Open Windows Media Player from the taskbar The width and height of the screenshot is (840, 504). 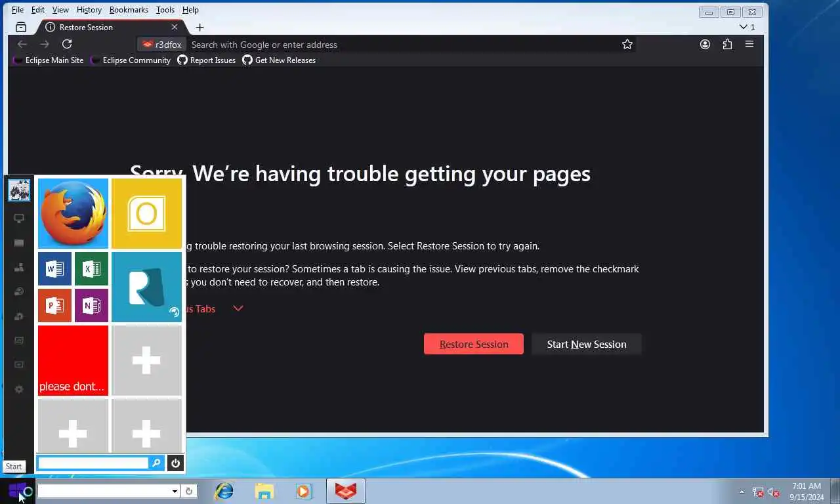click(303, 491)
